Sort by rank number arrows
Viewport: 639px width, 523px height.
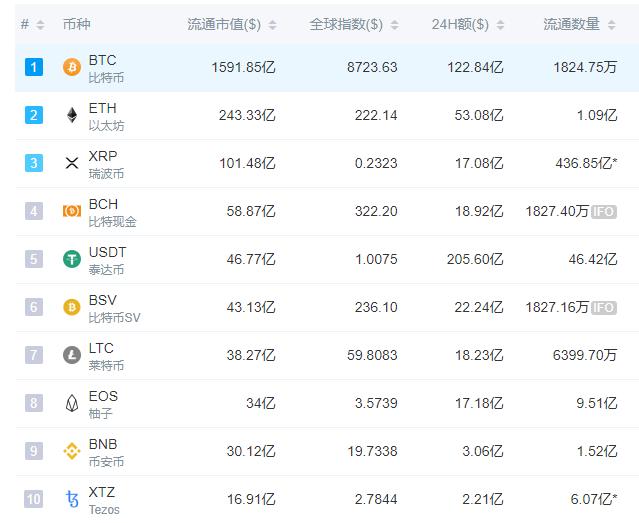(x=40, y=25)
